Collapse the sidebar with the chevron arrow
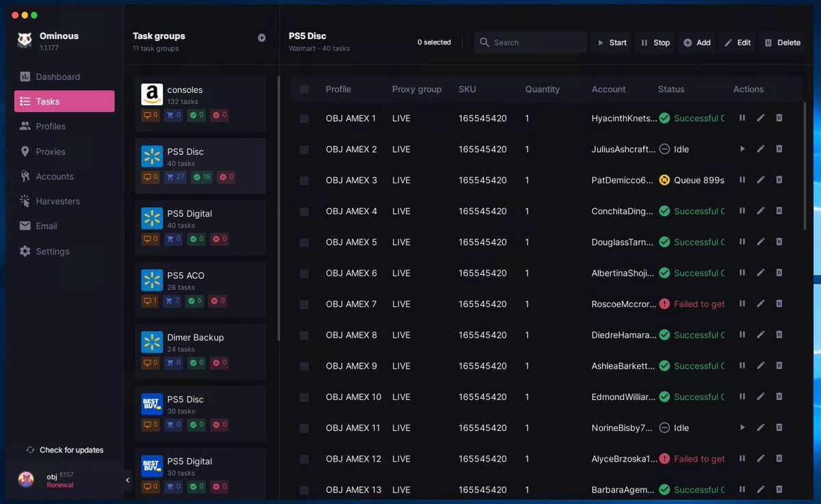The image size is (821, 504). pyautogui.click(x=127, y=480)
